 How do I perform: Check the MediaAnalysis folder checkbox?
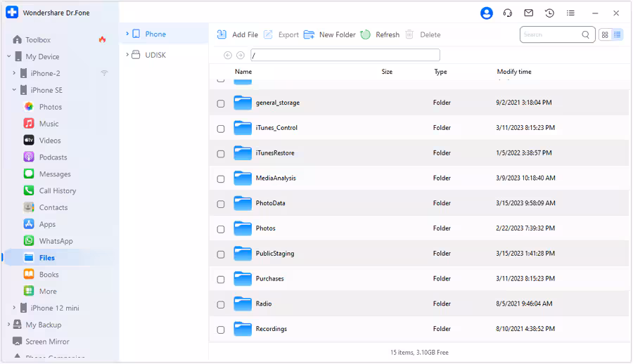221,178
